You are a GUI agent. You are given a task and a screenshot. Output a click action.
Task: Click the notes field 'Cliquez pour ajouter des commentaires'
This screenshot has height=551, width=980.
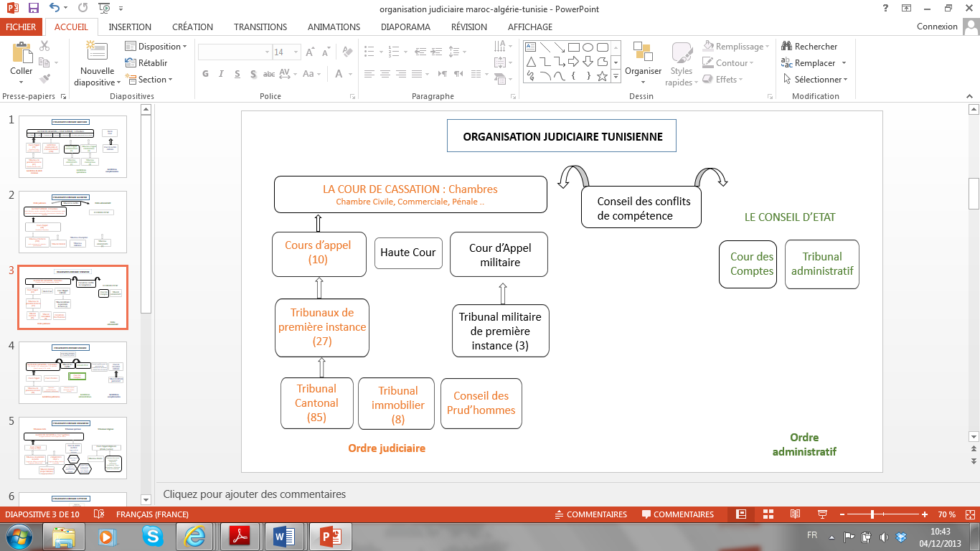(x=255, y=494)
